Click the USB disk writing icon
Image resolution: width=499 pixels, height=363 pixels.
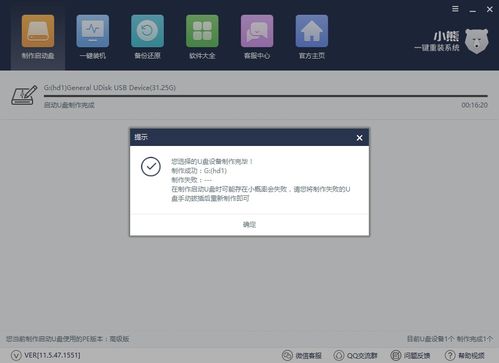(x=24, y=95)
